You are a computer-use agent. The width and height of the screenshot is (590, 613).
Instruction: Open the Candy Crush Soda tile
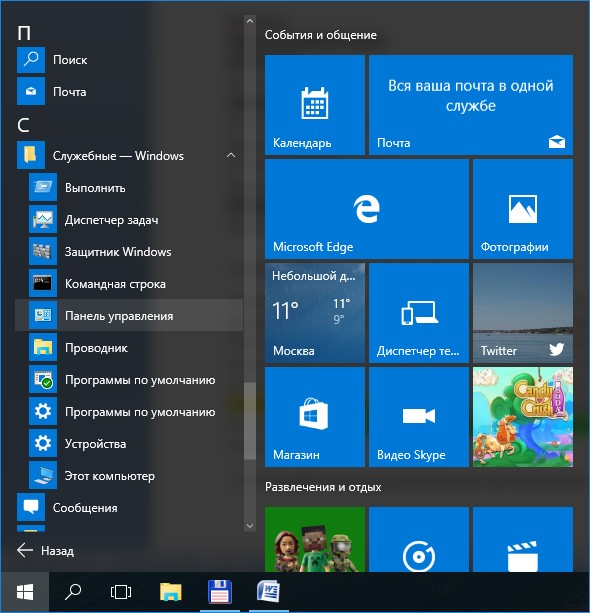[523, 417]
